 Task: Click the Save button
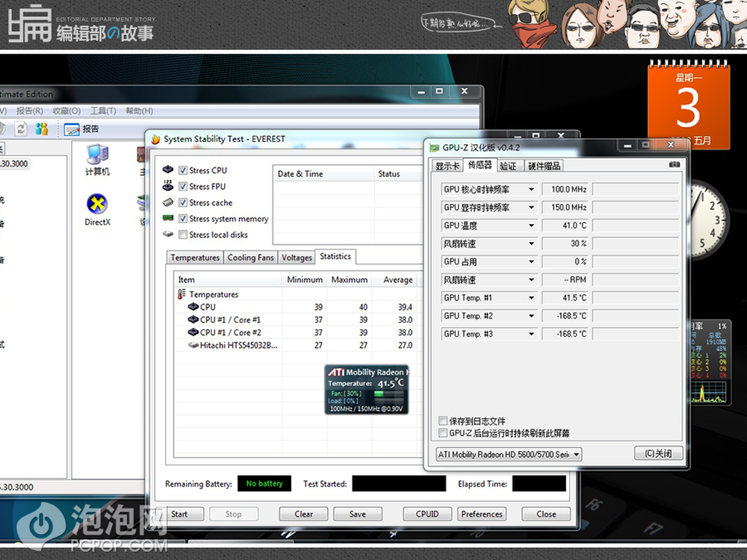[357, 514]
